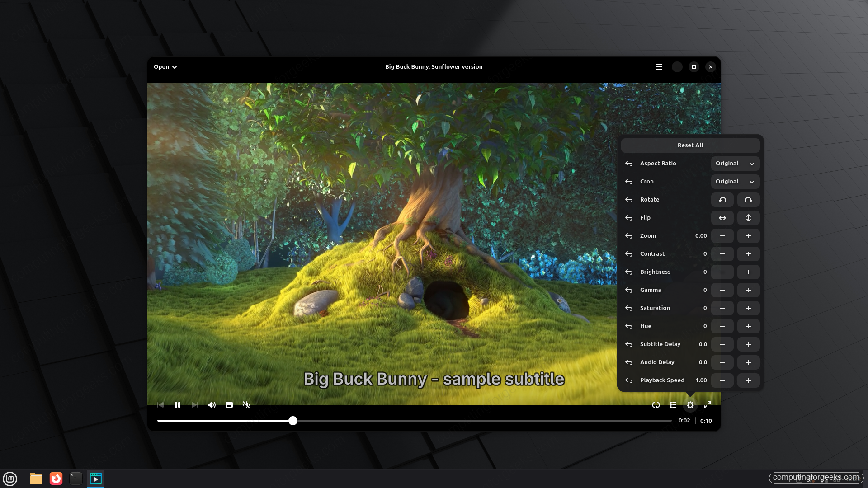Open the Files manager from taskbar
The height and width of the screenshot is (488, 868).
coord(36,479)
